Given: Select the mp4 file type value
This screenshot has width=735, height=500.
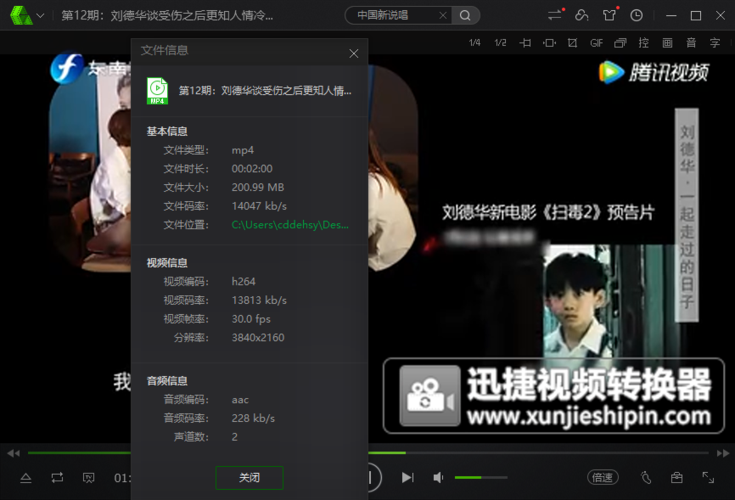Looking at the screenshot, I should point(242,150).
